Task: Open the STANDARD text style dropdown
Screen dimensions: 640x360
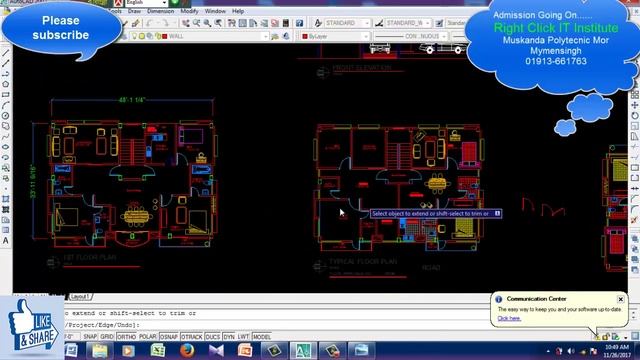Action: click(367, 23)
